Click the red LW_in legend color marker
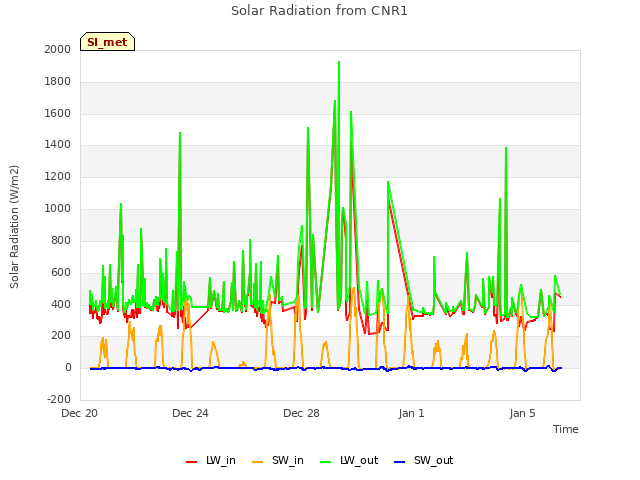The image size is (640, 480). [x=191, y=462]
